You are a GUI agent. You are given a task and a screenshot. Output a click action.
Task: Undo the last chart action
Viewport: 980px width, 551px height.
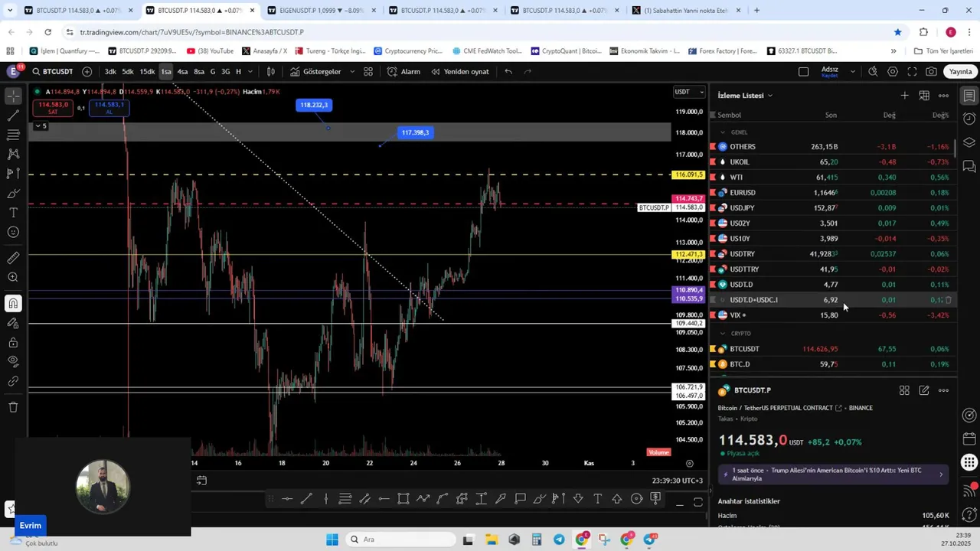pyautogui.click(x=508, y=71)
